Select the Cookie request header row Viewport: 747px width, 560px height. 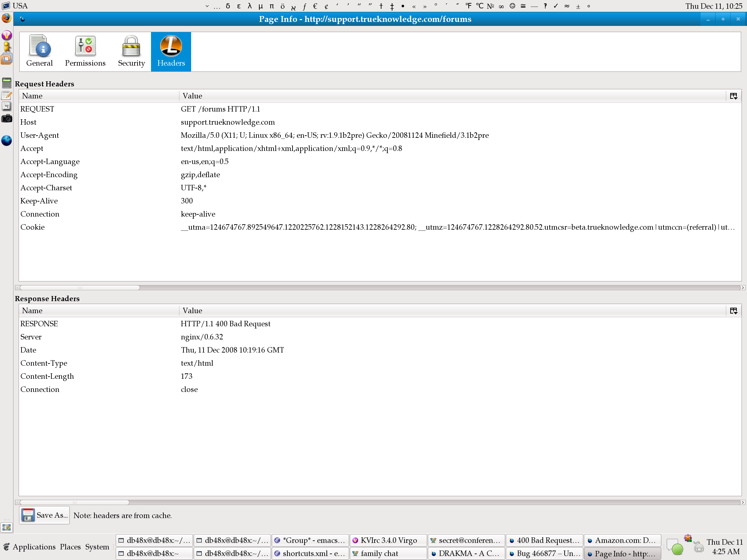pyautogui.click(x=380, y=227)
